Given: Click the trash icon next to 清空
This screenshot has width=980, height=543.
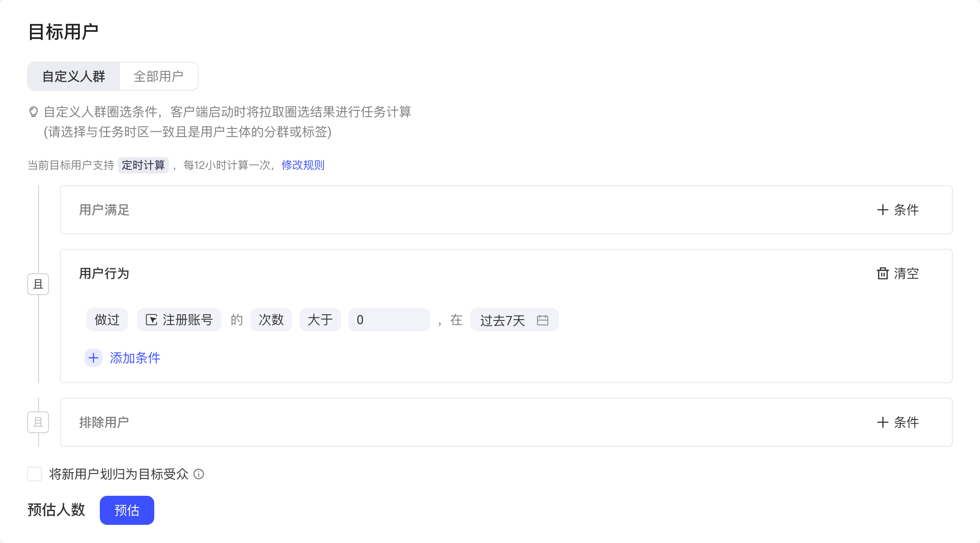Looking at the screenshot, I should point(882,273).
